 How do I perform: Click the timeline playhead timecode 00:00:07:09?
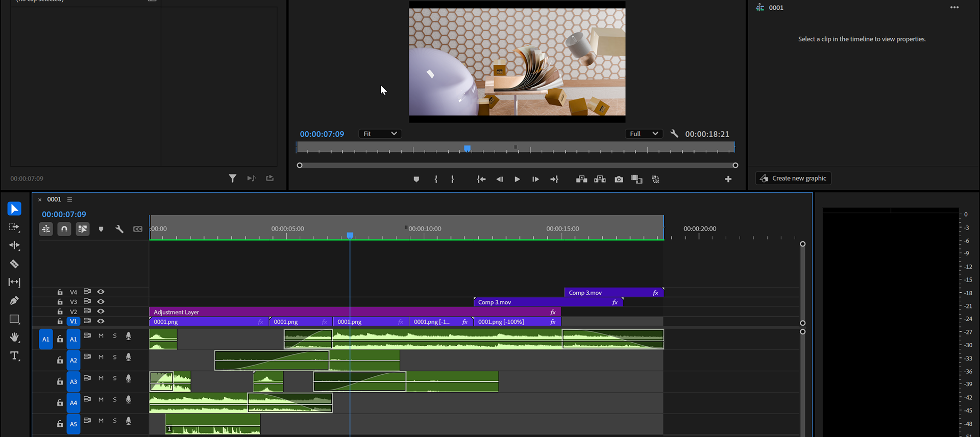pos(64,214)
